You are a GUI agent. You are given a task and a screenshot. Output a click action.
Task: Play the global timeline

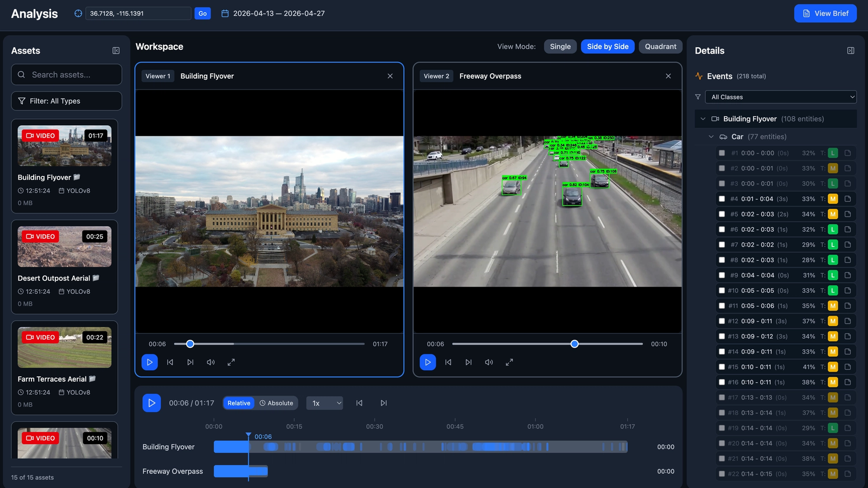(152, 403)
